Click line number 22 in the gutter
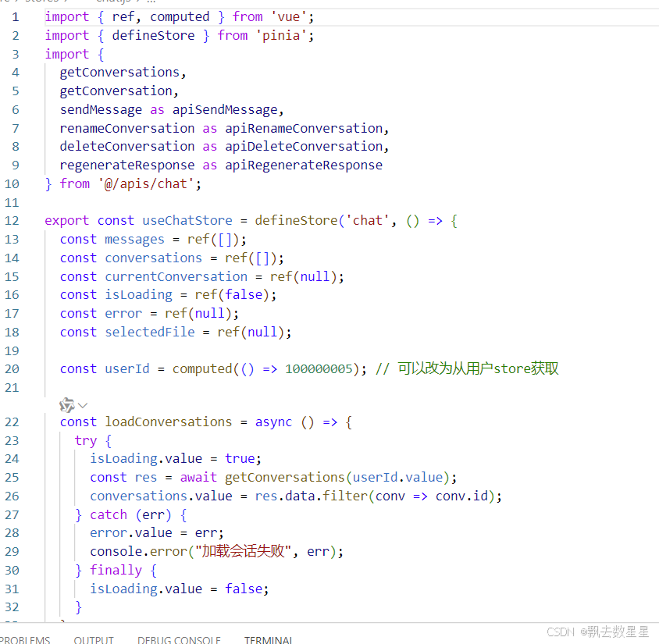This screenshot has width=659, height=644. [x=12, y=422]
